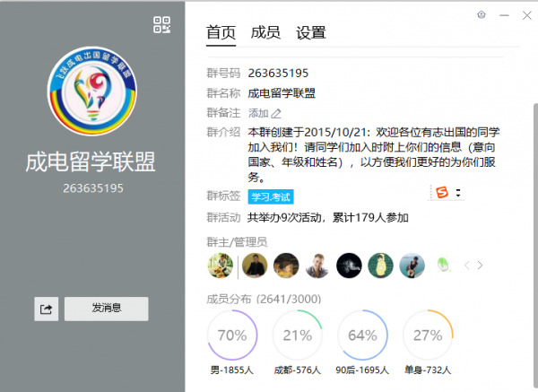Viewport: 538px width, 392px height.
Task: Click the last faded admin avatar
Action: click(442, 265)
